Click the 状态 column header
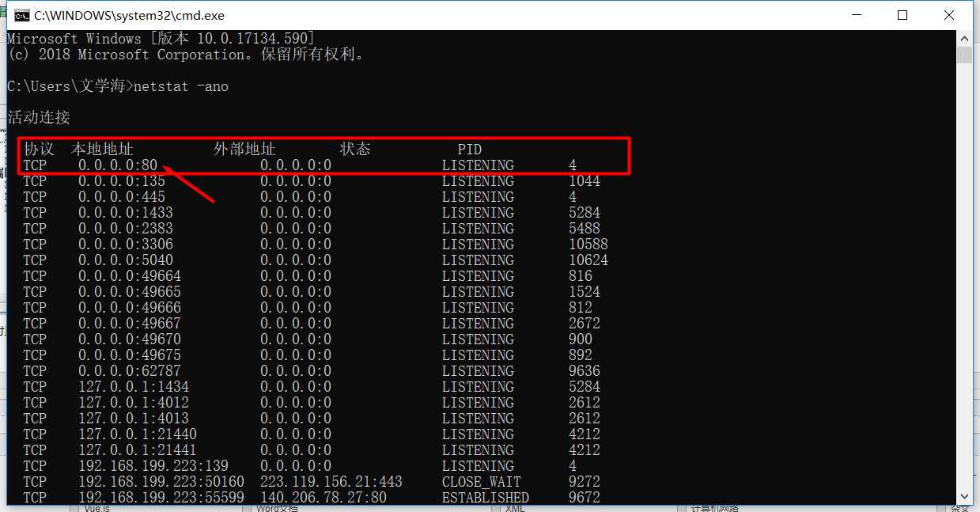980x512 pixels. pos(355,150)
